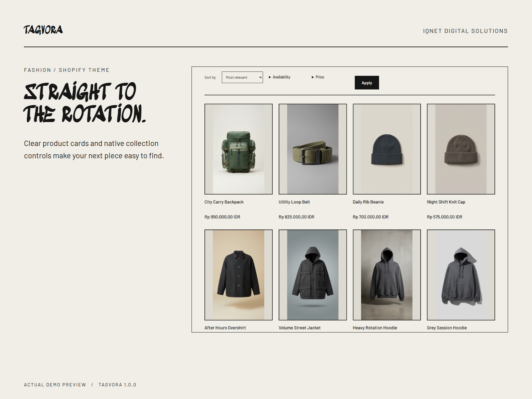
Task: Click the Night Shift Knit Cap title
Action: (446, 202)
